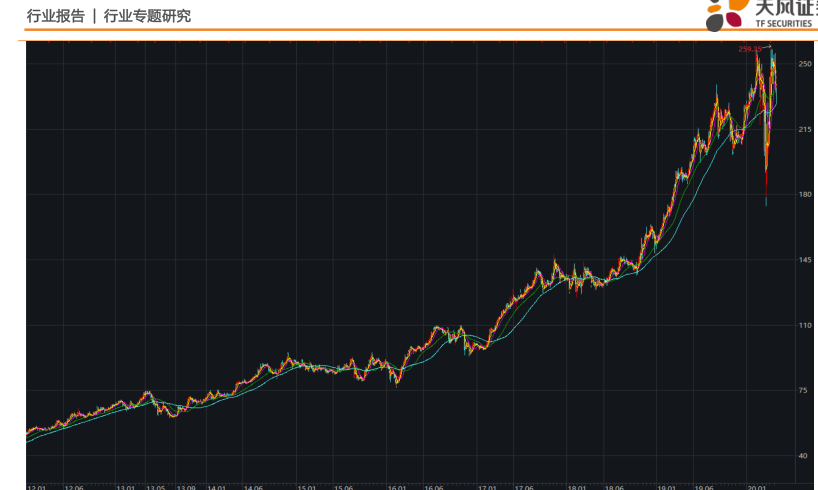Click the 15.06 date marker on timeline
This screenshot has height=490, width=818.
click(344, 487)
